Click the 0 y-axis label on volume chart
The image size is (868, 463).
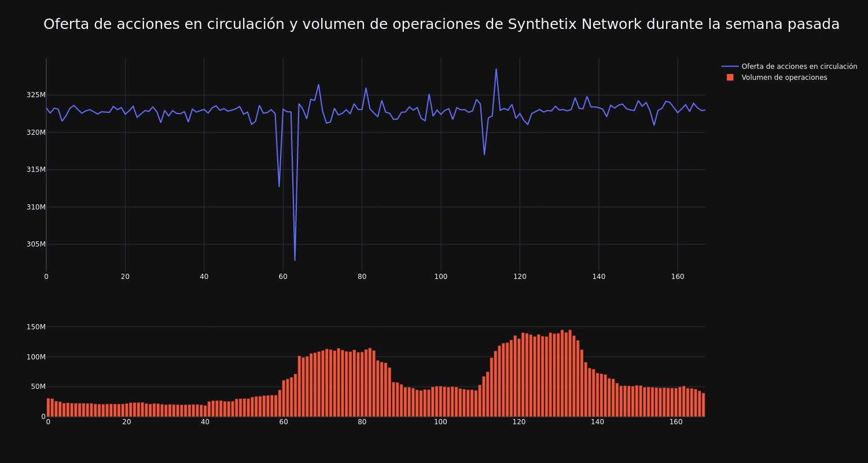[43, 417]
